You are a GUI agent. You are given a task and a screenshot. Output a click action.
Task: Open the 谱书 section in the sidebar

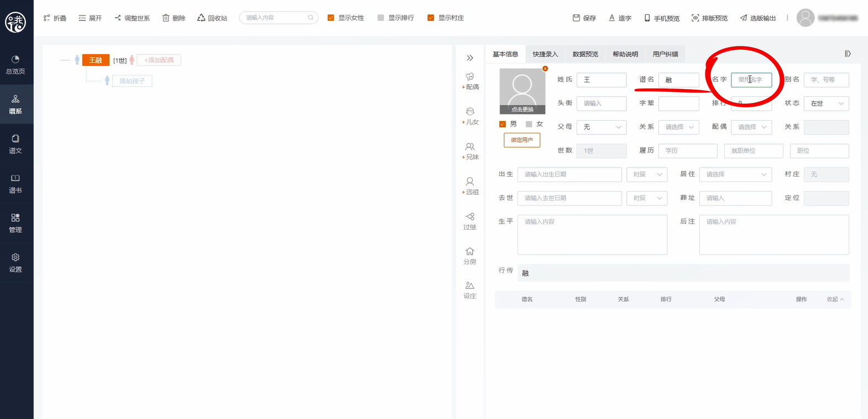click(15, 183)
